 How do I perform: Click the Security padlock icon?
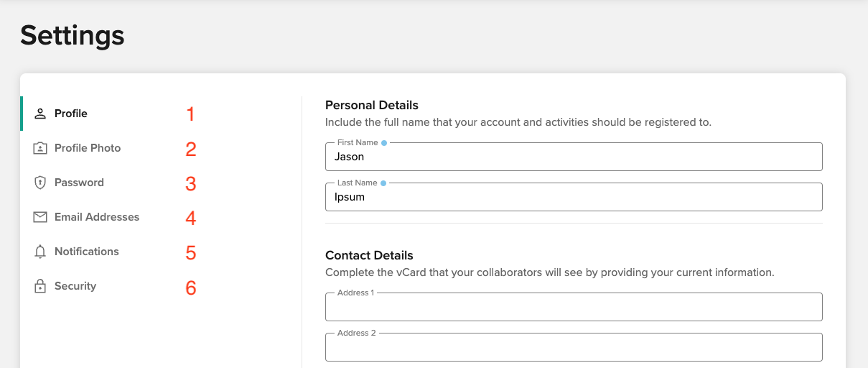click(40, 286)
